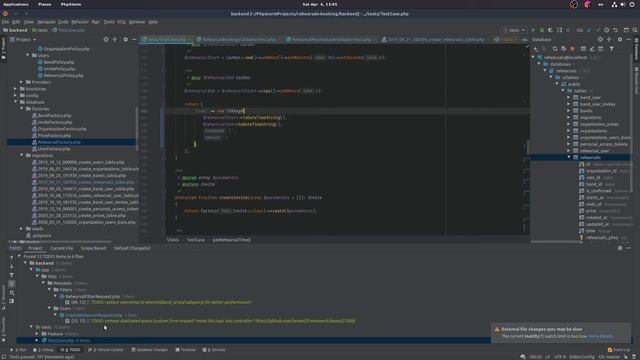Screen dimensions: 640x360
Task: Open the search everywhere magnifier icon
Action: tap(635, 30)
